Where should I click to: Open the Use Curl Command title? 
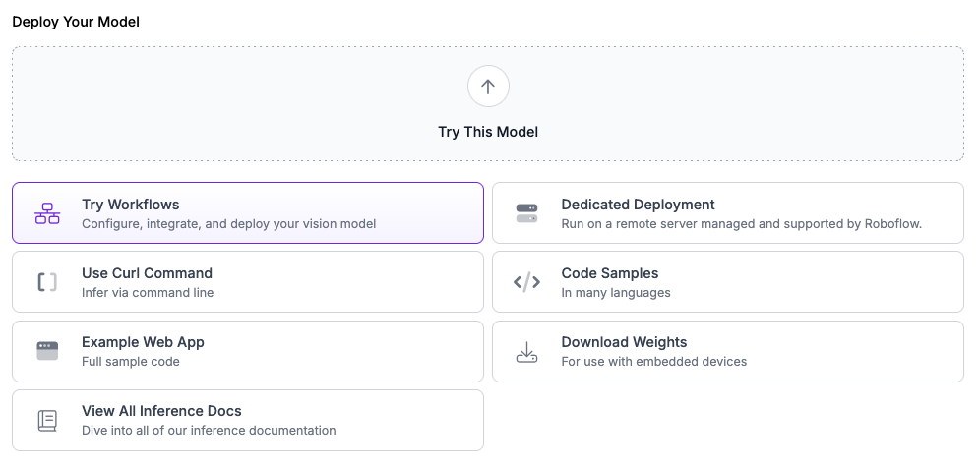[x=147, y=273]
